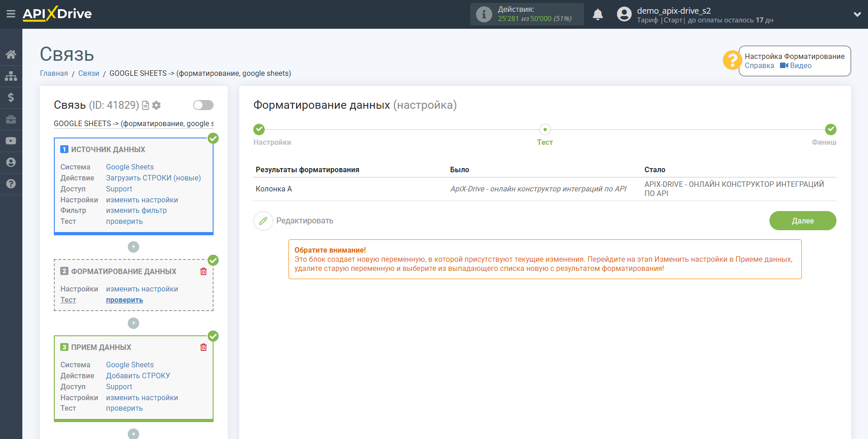
Task: Click ИСТОЧНИК ДАННЫХ block header
Action: point(108,150)
